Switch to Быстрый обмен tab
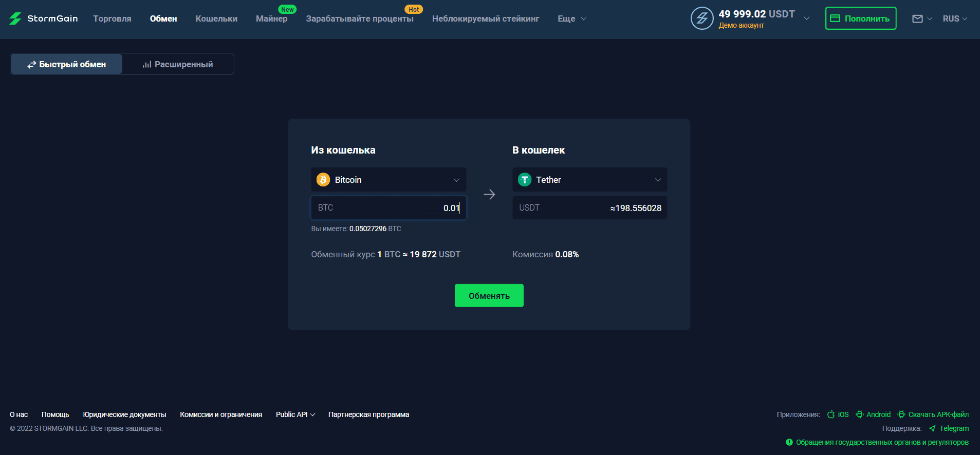 (x=66, y=64)
